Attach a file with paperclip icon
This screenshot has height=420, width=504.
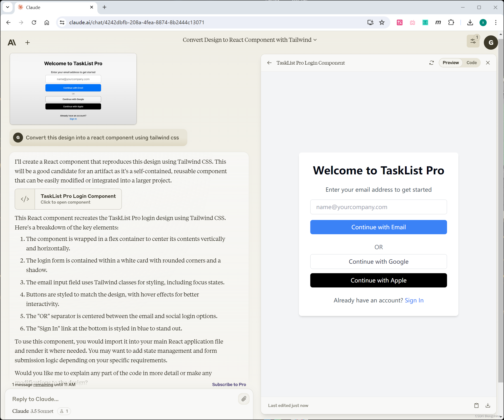point(244,399)
